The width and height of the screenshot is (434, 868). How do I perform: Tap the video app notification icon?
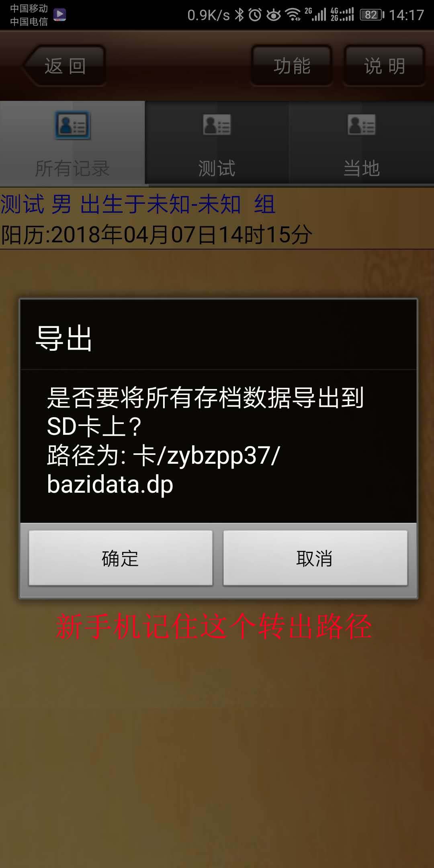(59, 15)
